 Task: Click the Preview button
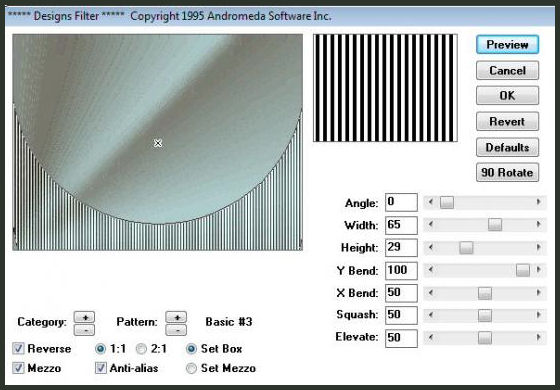point(507,45)
